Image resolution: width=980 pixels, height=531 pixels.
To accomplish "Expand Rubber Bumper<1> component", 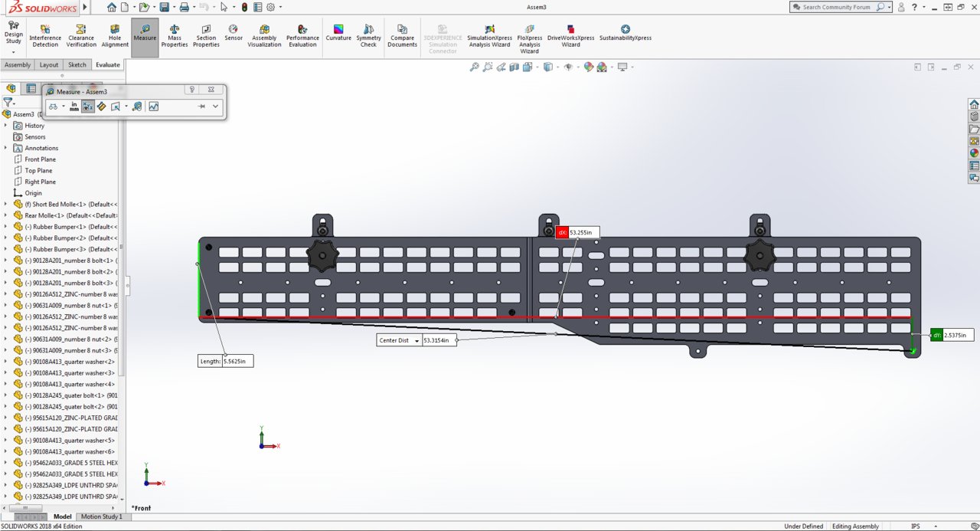I will [x=5, y=227].
